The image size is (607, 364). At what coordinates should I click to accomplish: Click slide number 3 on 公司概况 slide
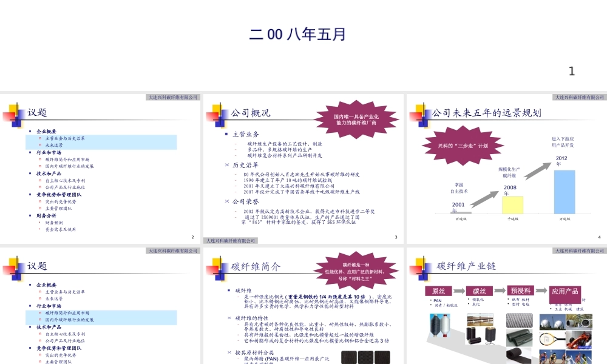(396, 237)
